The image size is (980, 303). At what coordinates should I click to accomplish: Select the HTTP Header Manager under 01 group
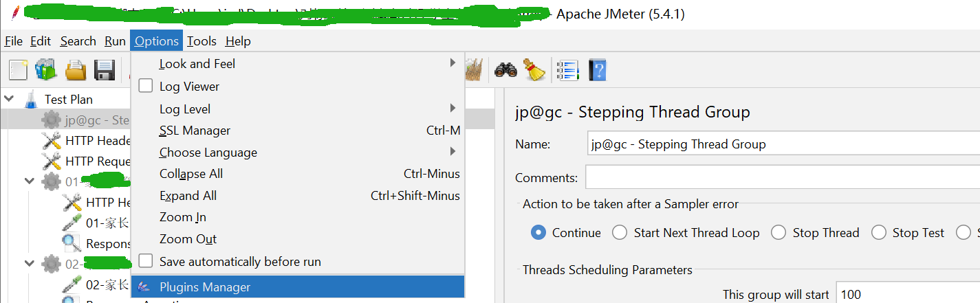coord(97,203)
